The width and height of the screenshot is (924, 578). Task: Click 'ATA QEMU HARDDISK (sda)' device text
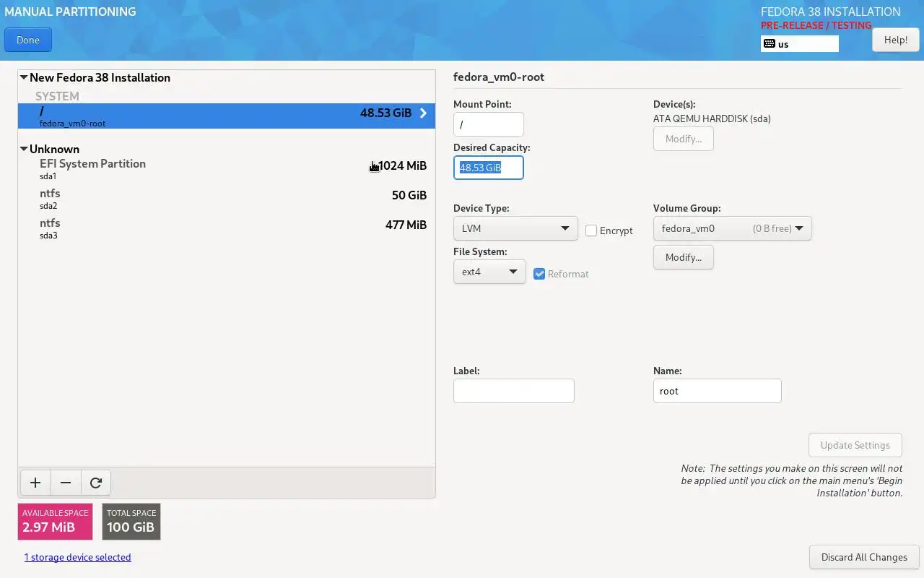[712, 118]
